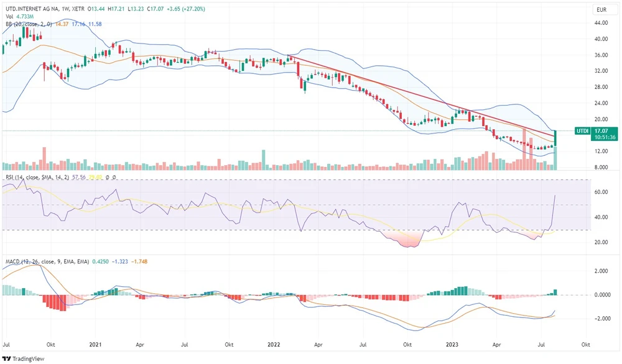Click the BB basis value 14.37
Image resolution: width=622 pixels, height=364 pixels.
click(62, 24)
